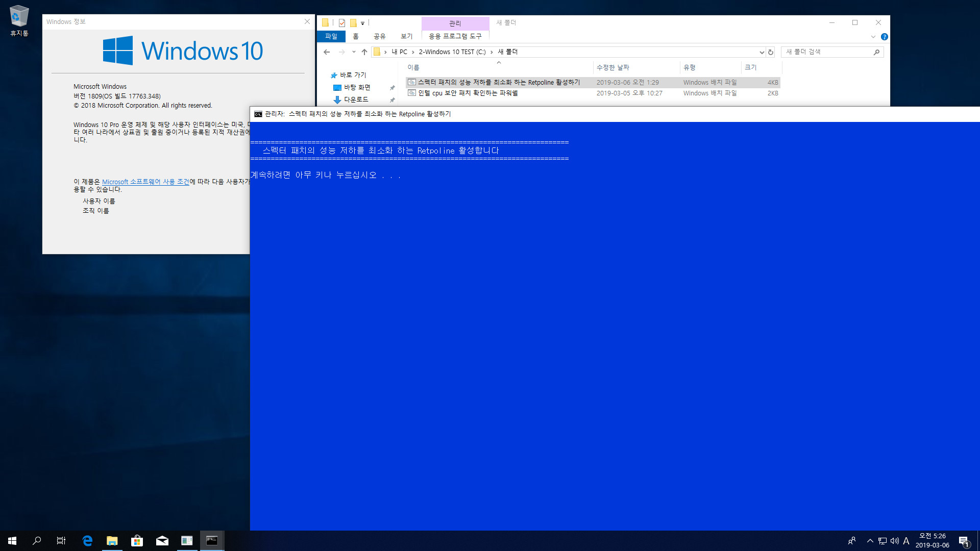Click 2-Windows 10 TEST (C:) breadcrumb
Image resolution: width=980 pixels, height=551 pixels.
pyautogui.click(x=452, y=52)
